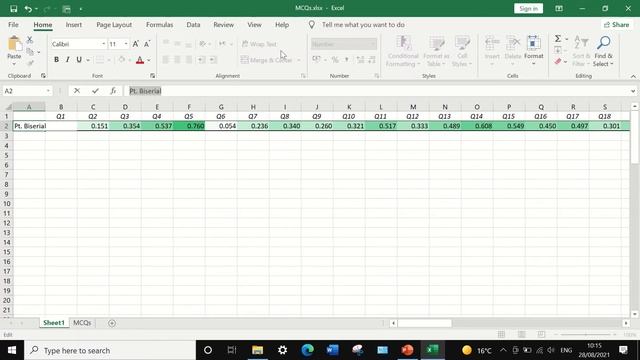
Task: Toggle Bold formatting
Action: [56, 60]
